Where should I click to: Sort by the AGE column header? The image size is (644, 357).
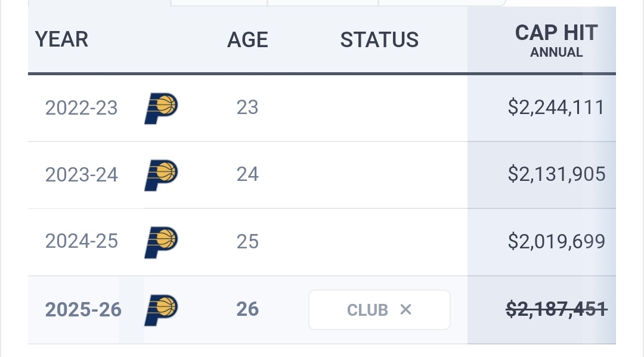(247, 40)
